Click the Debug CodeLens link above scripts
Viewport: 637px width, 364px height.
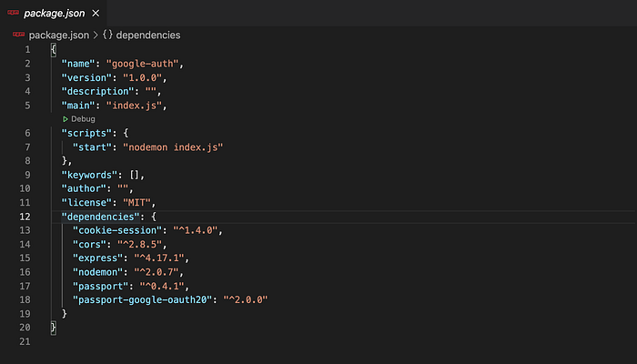[x=83, y=119]
